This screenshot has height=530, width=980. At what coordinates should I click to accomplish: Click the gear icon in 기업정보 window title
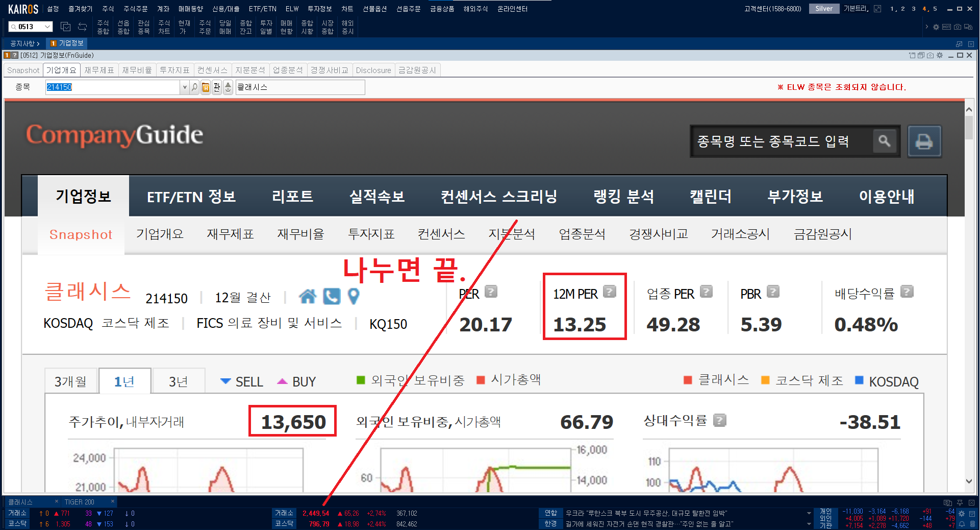[940, 55]
